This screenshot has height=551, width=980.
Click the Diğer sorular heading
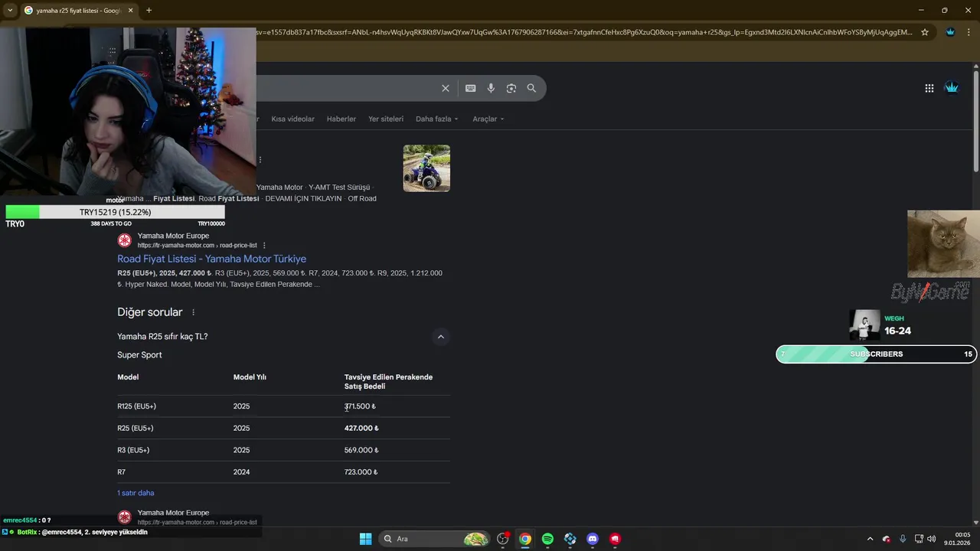(149, 312)
